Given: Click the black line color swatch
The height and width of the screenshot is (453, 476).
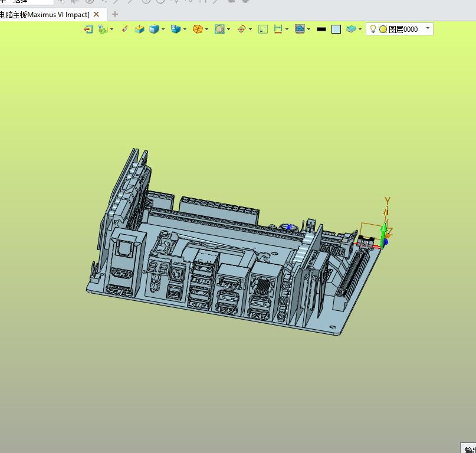Looking at the screenshot, I should (x=321, y=29).
